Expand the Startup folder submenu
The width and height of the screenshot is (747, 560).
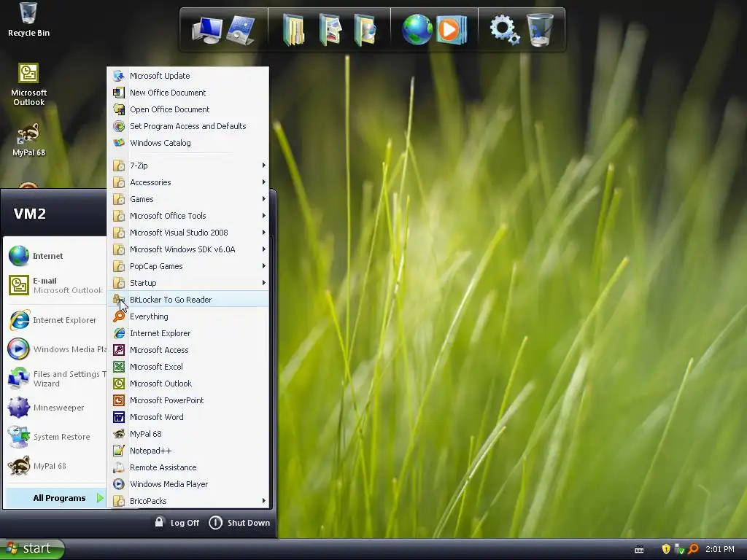point(189,283)
